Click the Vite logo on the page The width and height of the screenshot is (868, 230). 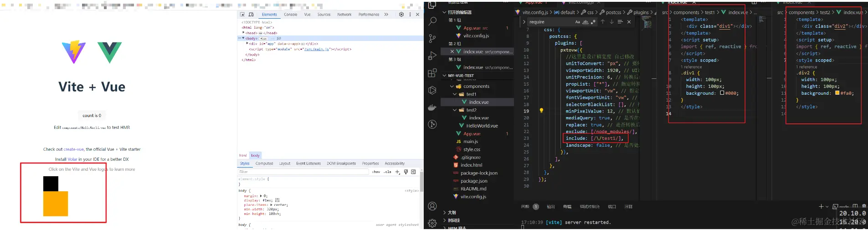point(74,51)
